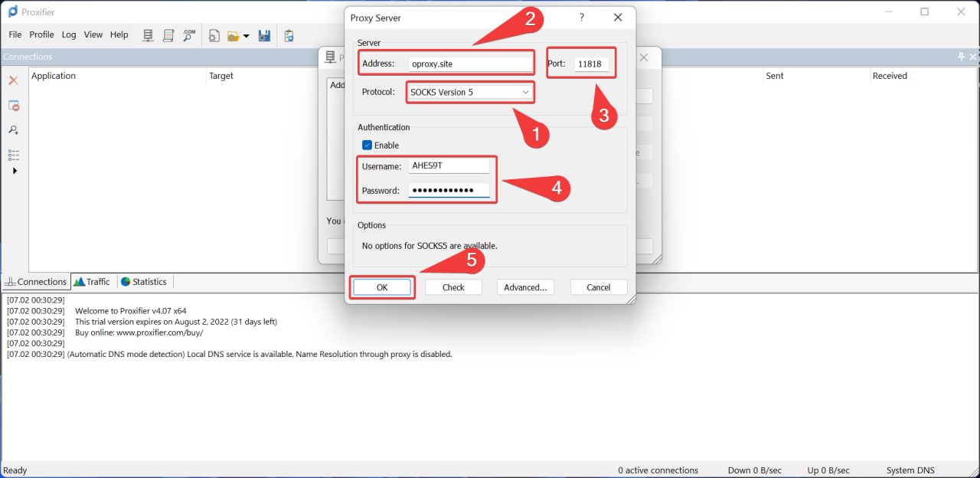Viewport: 980px width, 478px height.
Task: Close the Proxy Server dialog
Action: pos(618,18)
